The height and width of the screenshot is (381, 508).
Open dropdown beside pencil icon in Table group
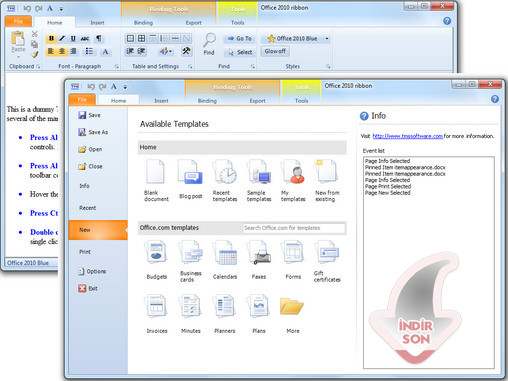tap(171, 51)
